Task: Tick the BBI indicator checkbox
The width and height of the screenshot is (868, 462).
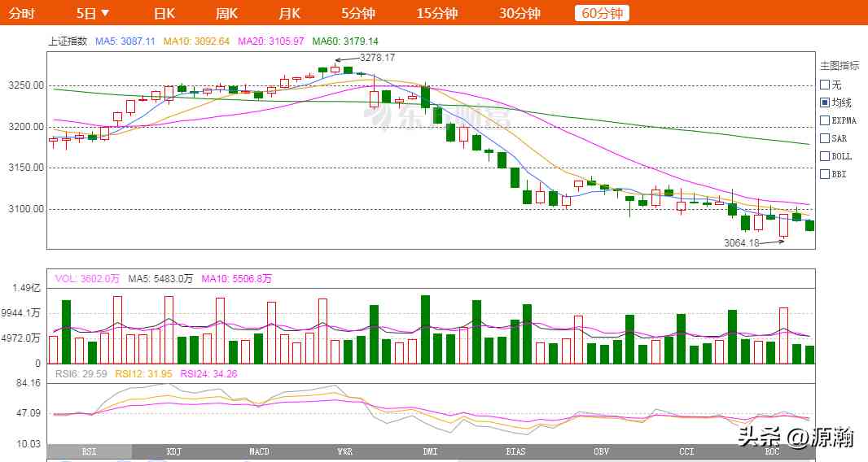Action: pos(825,174)
